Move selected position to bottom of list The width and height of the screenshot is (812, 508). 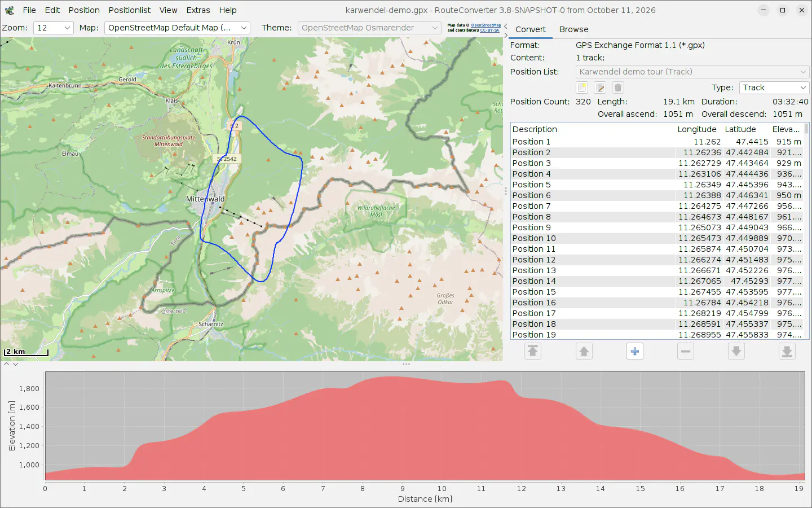point(787,351)
